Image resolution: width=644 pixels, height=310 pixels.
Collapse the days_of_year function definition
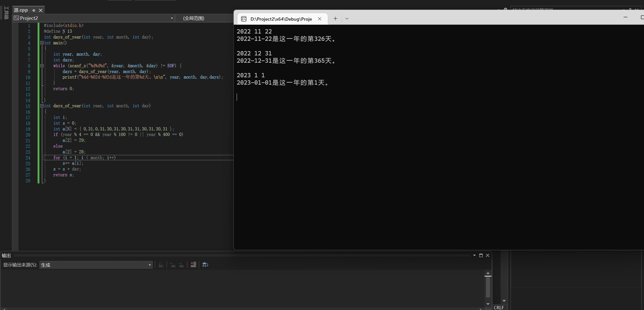tap(42, 106)
